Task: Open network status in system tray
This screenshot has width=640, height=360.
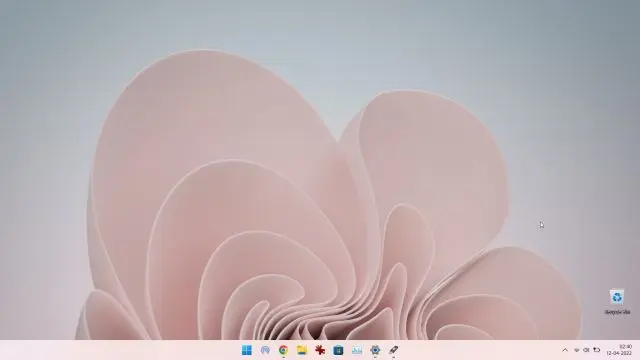Action: tap(576, 350)
